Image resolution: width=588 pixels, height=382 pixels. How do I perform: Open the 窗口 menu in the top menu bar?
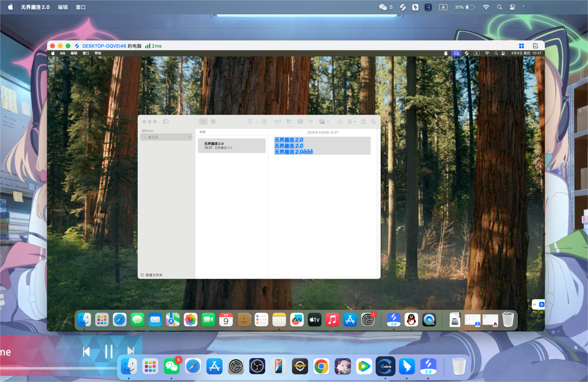click(x=81, y=7)
